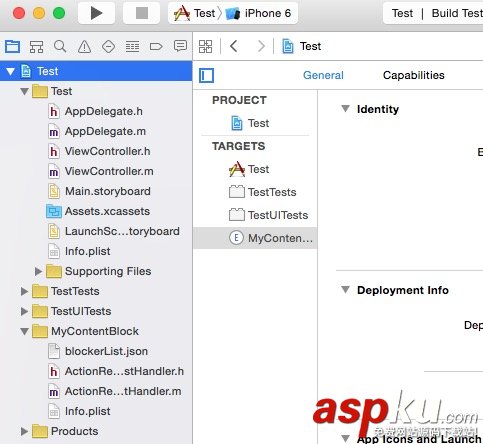The image size is (483, 444).
Task: Open the Debug navigator lines icon
Action: click(132, 46)
